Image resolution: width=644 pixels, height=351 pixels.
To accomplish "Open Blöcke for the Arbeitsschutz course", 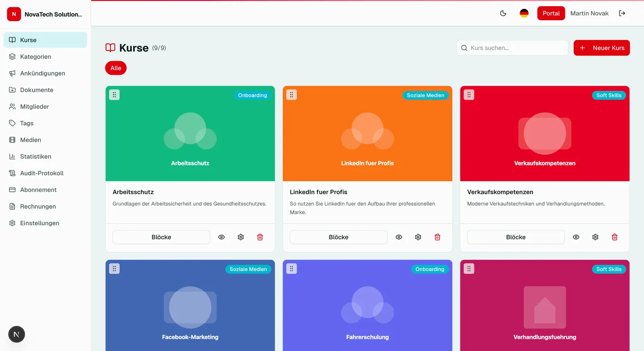I will tap(161, 237).
